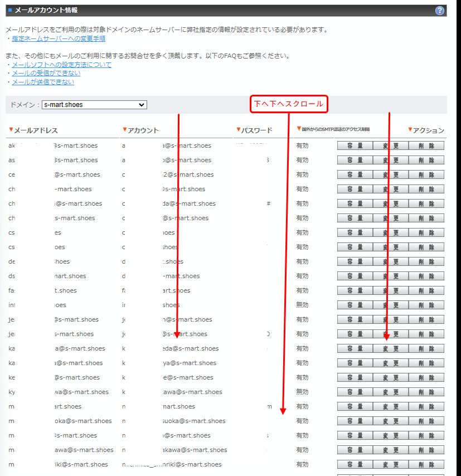Open 指定ネームサーバーへの変更手順 link
This screenshot has width=461, height=476.
click(x=59, y=38)
